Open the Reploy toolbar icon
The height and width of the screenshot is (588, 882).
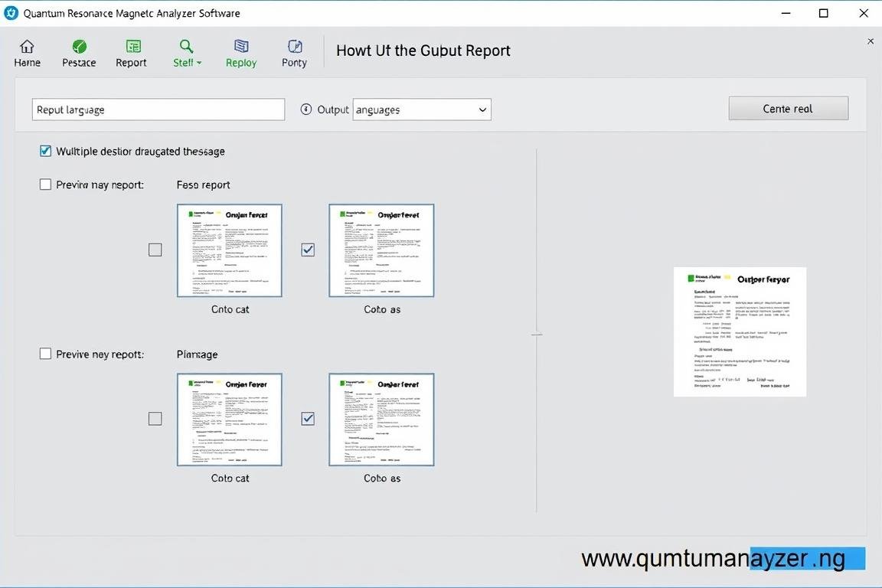(241, 47)
